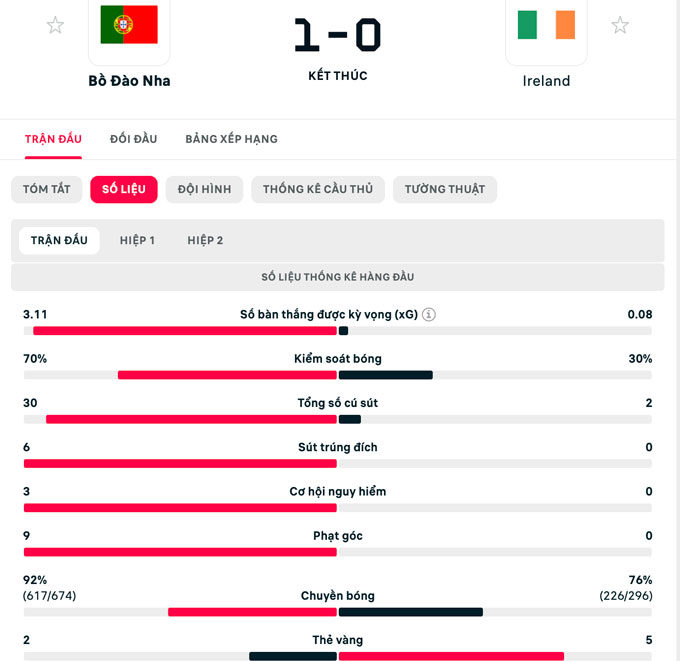The width and height of the screenshot is (680, 661).
Task: Collapse the Số liệu thống kê hàng đầu header
Action: [338, 277]
